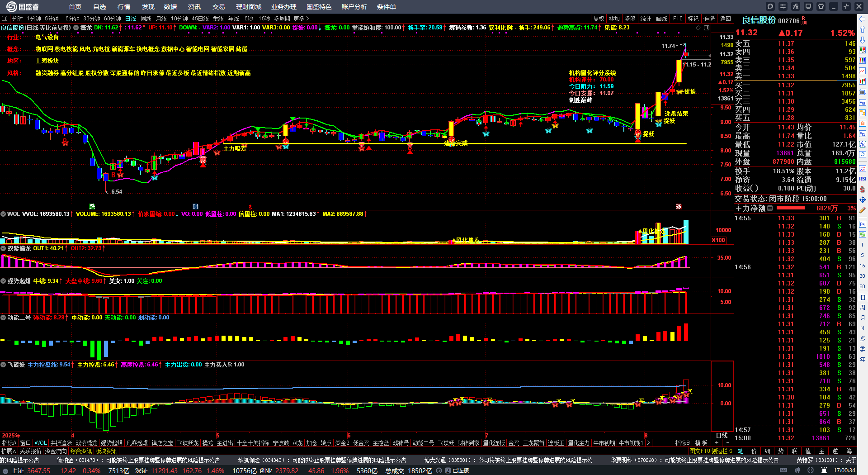This screenshot has height=475, width=868.
Task: Click the left back arrow sidebar icon
Action: [863, 19]
